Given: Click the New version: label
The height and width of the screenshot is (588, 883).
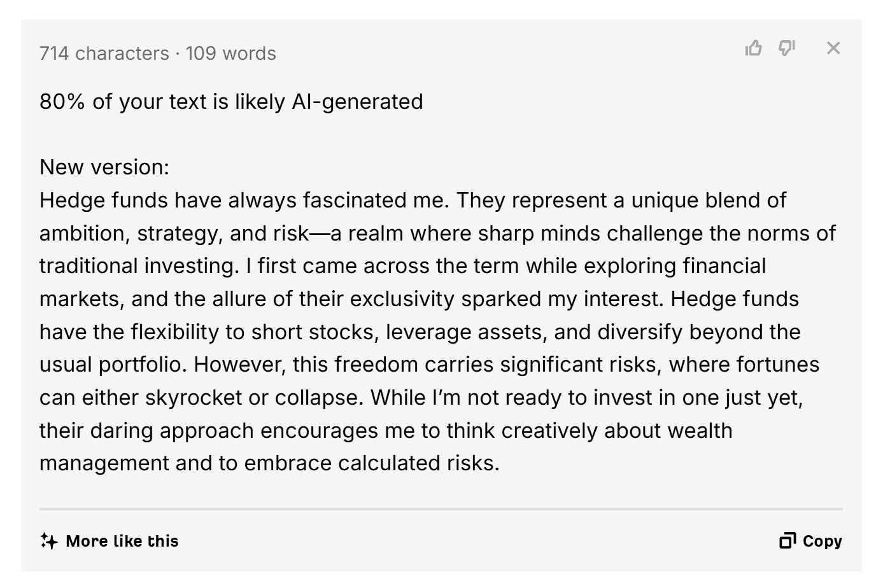Looking at the screenshot, I should [x=104, y=167].
